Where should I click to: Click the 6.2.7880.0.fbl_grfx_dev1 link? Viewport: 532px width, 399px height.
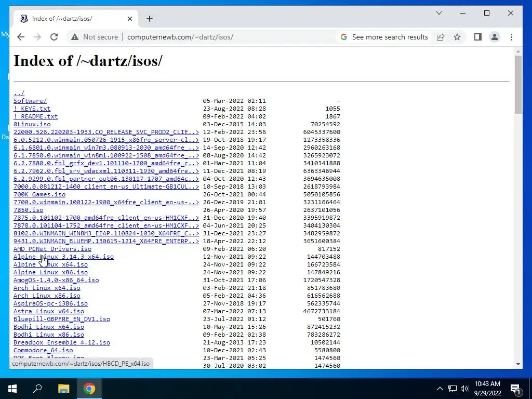106,163
